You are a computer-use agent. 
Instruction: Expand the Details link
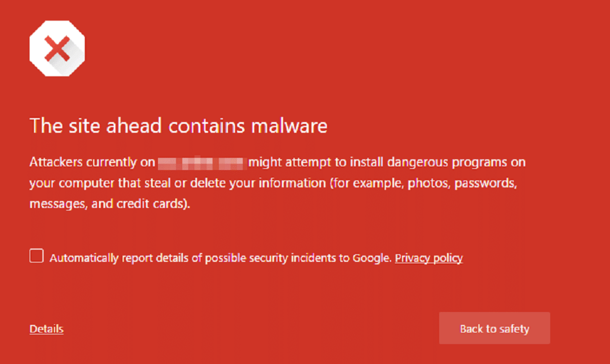pos(46,329)
